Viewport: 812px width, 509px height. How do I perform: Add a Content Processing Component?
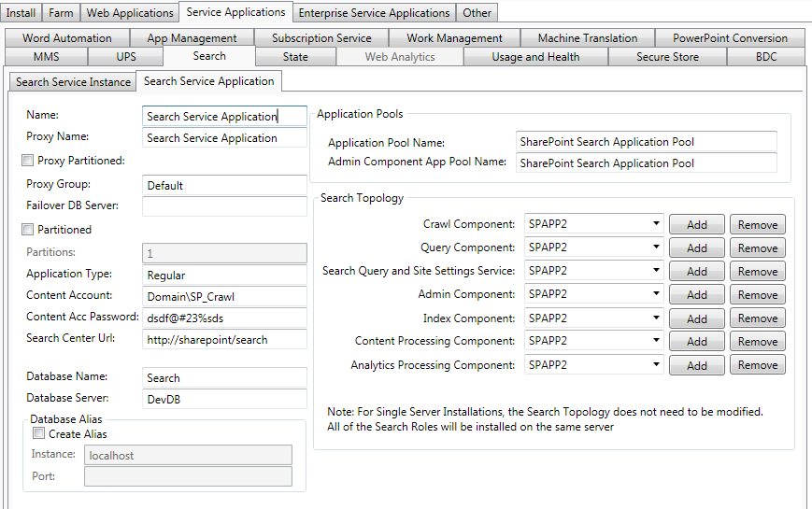(697, 342)
